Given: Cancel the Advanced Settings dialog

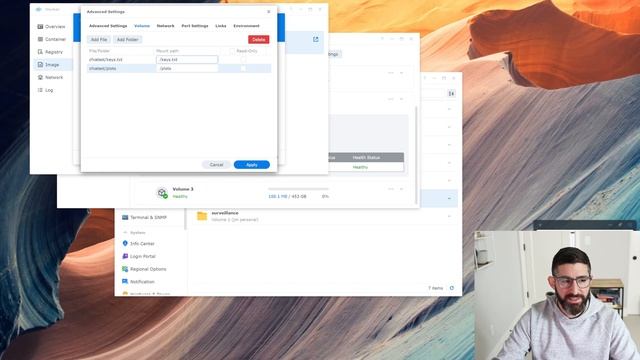Looking at the screenshot, I should pos(216,165).
